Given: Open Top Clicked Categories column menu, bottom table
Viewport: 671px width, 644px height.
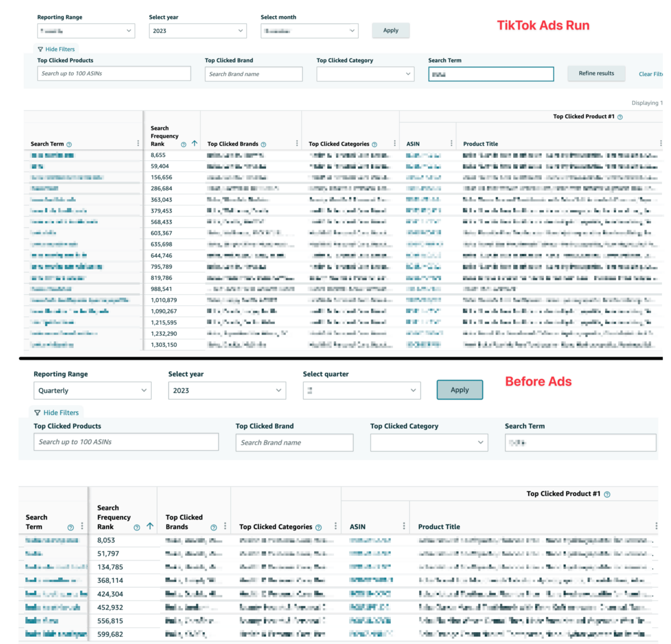Looking at the screenshot, I should 335,526.
